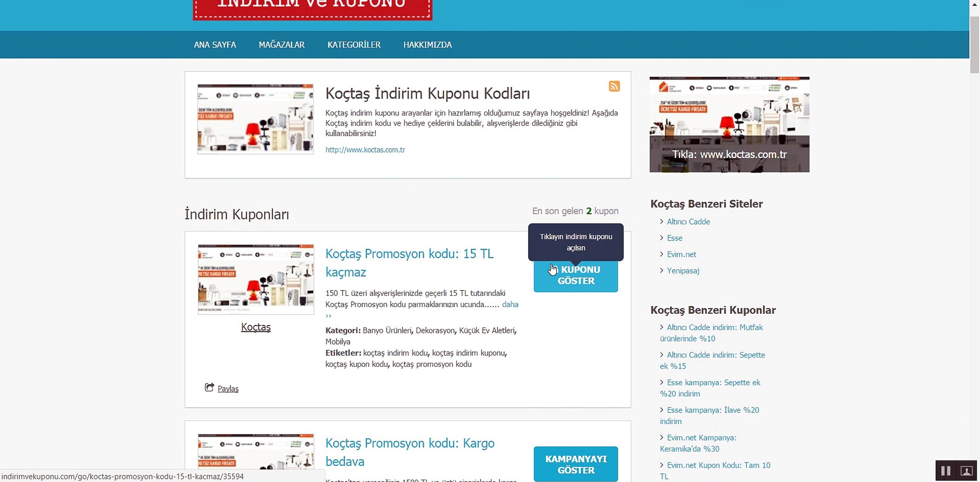
Task: Click the orange RSS feed icon
Action: pyautogui.click(x=614, y=86)
